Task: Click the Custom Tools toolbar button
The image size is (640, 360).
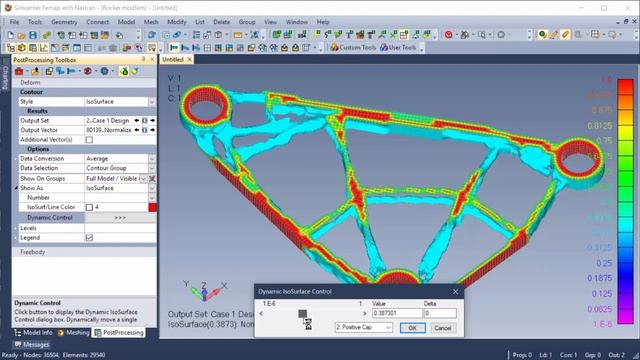Action: (353, 48)
